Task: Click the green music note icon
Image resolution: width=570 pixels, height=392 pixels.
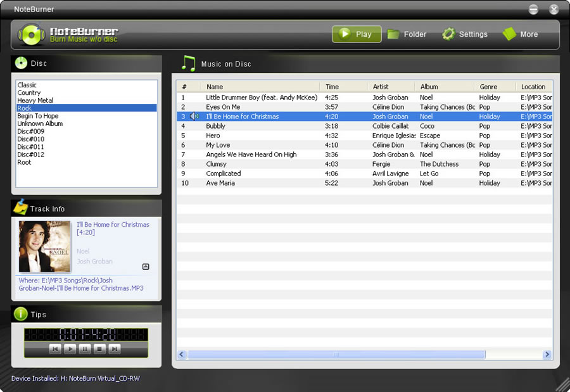Action: pos(189,63)
